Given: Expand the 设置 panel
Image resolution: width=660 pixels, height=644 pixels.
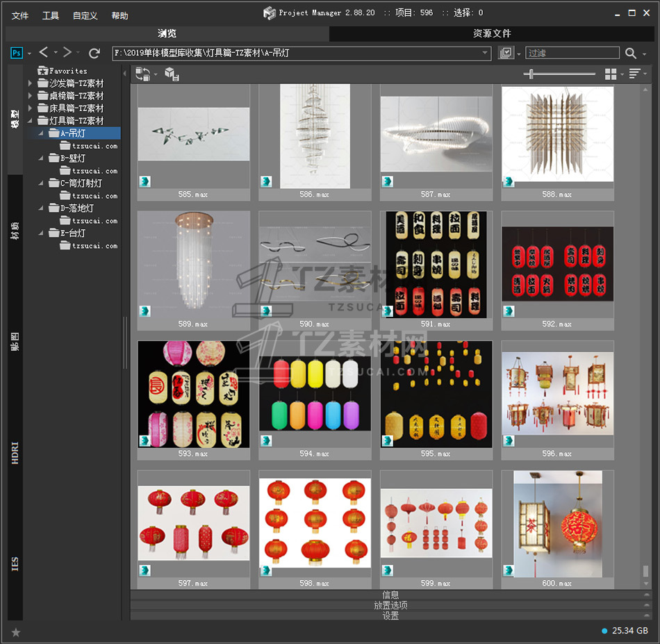Looking at the screenshot, I should point(390,616).
